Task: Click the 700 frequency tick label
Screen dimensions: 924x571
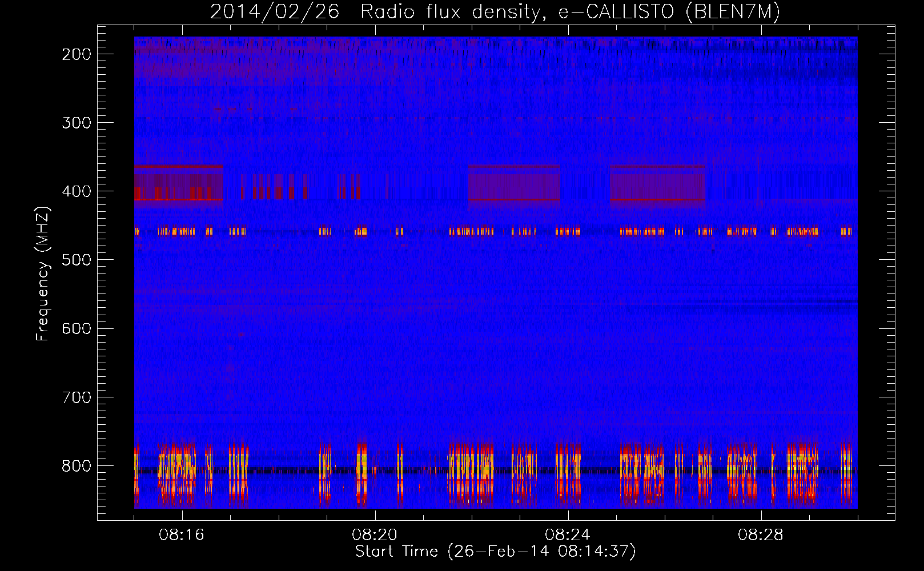Action: (x=77, y=397)
